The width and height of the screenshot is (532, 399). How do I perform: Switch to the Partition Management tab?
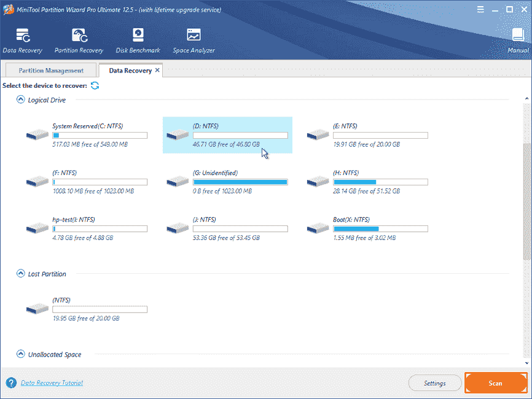[51, 70]
